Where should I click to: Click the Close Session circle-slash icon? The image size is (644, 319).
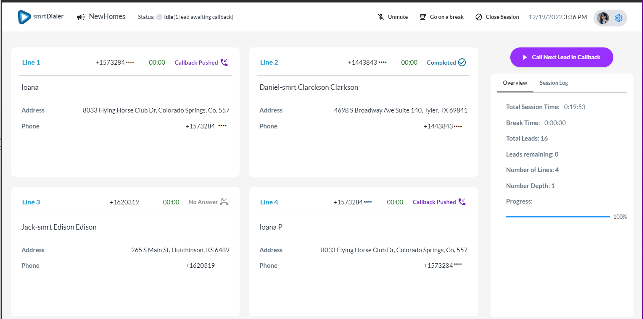pyautogui.click(x=479, y=17)
